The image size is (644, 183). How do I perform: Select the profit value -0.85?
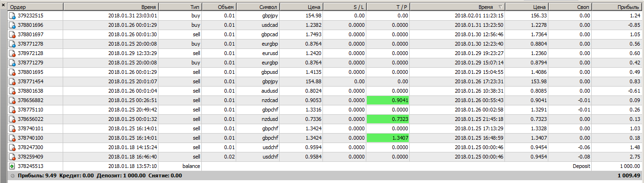pyautogui.click(x=634, y=25)
